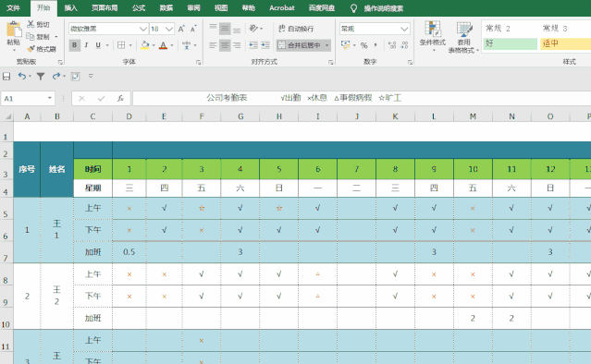The image size is (591, 364).
Task: Apply the 常规 2 cell style
Action: [x=510, y=29]
